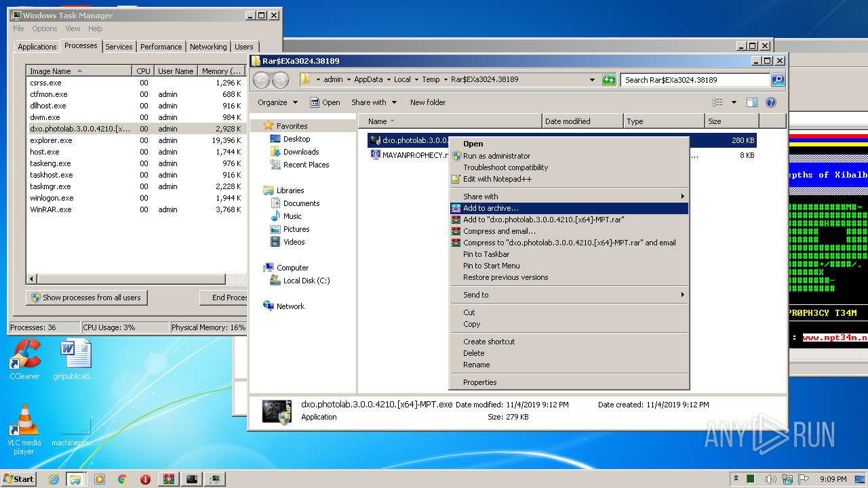This screenshot has height=488, width=868.
Task: Sort processes by CPU column
Action: [x=143, y=70]
